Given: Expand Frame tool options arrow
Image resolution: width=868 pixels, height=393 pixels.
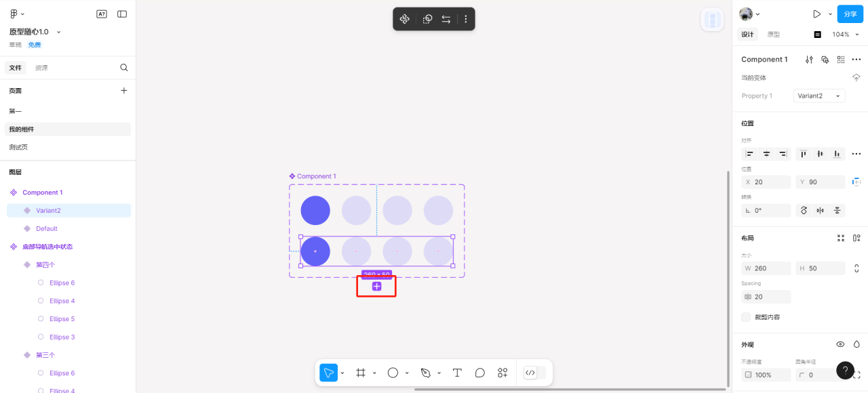Looking at the screenshot, I should pos(374,373).
